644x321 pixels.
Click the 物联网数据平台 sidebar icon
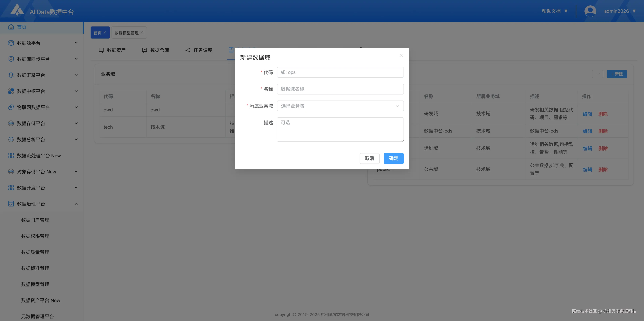(x=11, y=107)
